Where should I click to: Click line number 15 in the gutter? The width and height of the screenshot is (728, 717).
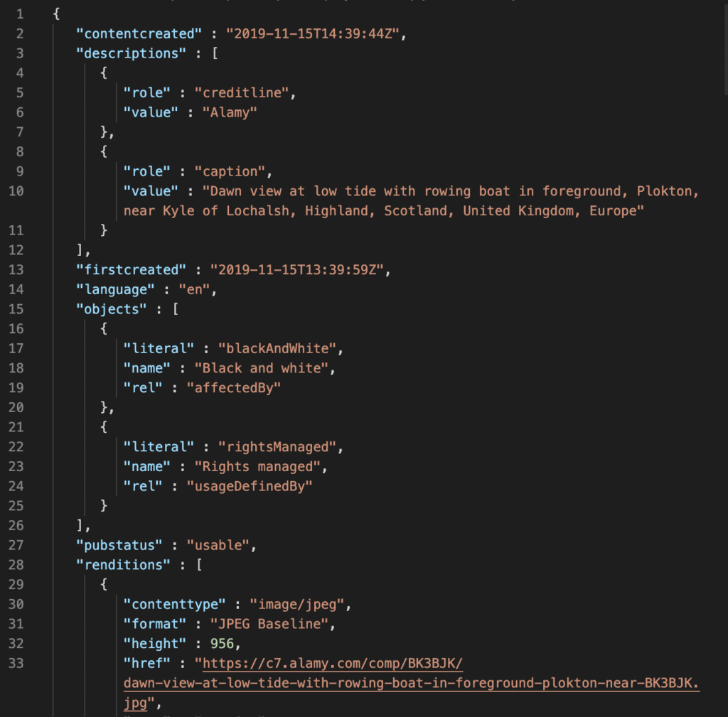point(16,309)
